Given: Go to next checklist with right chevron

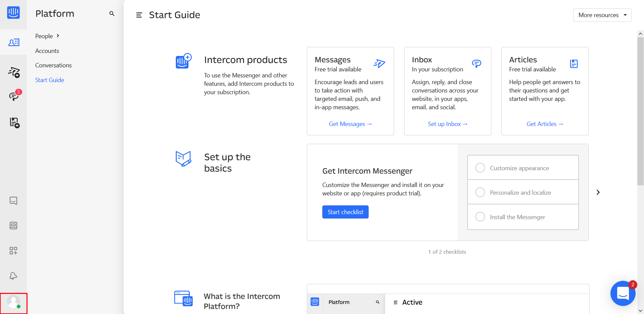Looking at the screenshot, I should click(598, 192).
